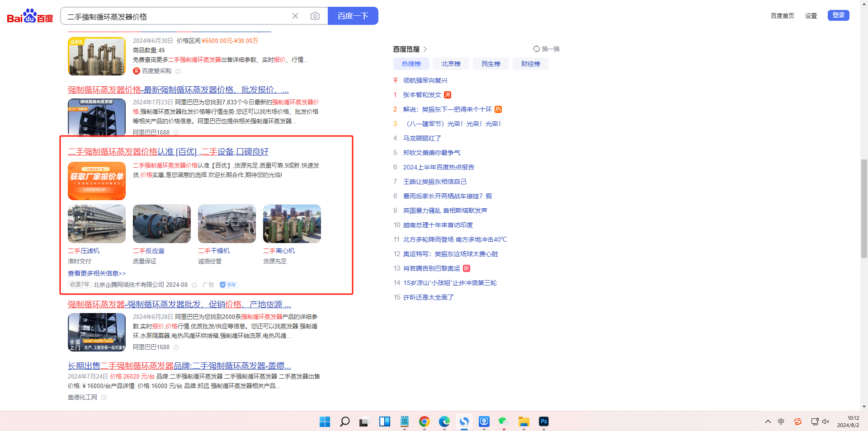This screenshot has height=431, width=868.
Task: Click the Baidu logo
Action: (x=30, y=16)
